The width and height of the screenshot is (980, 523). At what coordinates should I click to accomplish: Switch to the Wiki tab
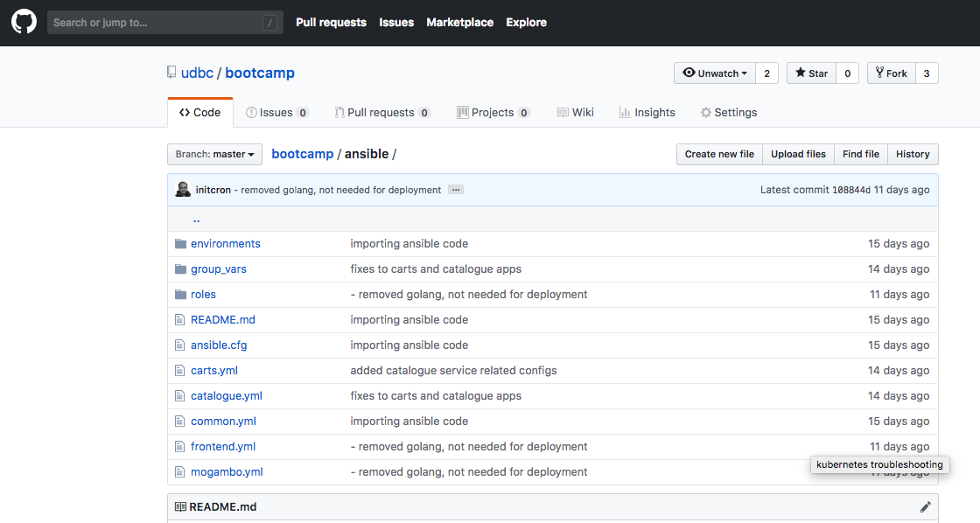[x=575, y=113]
